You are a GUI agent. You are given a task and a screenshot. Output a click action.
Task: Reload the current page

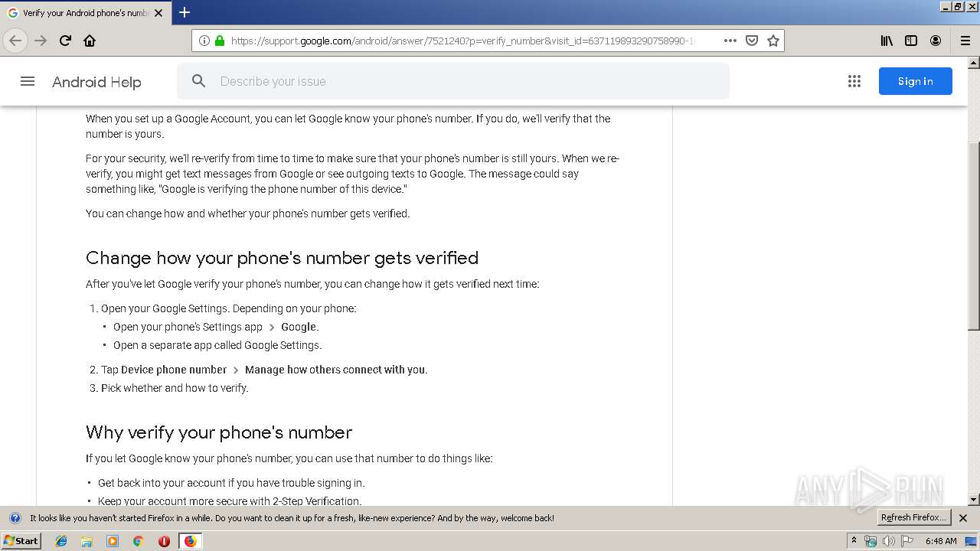65,41
